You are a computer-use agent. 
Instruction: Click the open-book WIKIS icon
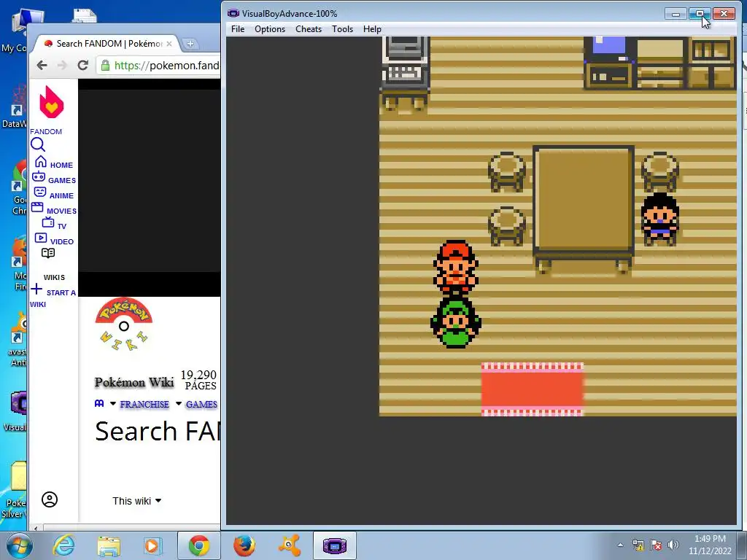point(48,253)
